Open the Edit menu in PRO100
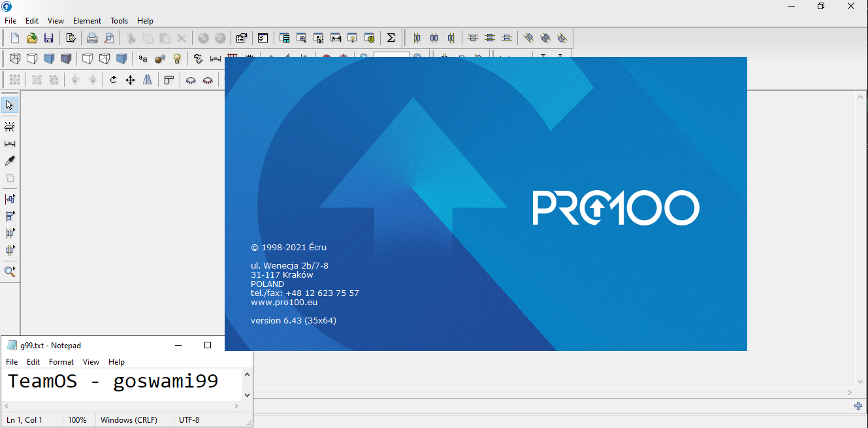The height and width of the screenshot is (428, 868). [x=32, y=21]
